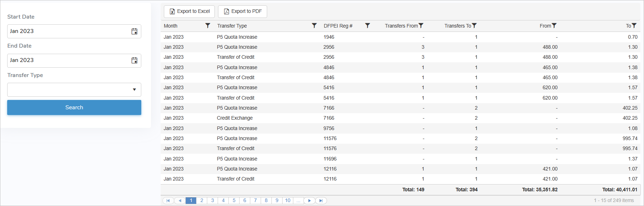Expand the Transfer Type dropdown

134,90
